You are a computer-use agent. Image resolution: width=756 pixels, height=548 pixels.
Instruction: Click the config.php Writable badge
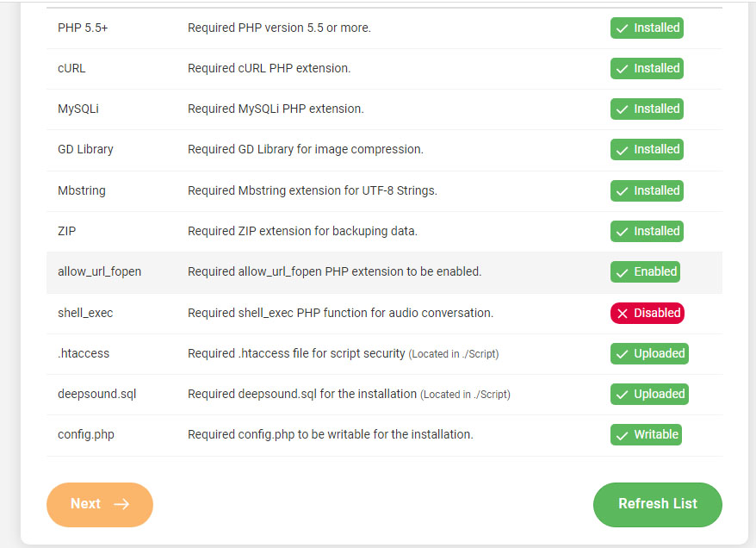(x=646, y=434)
